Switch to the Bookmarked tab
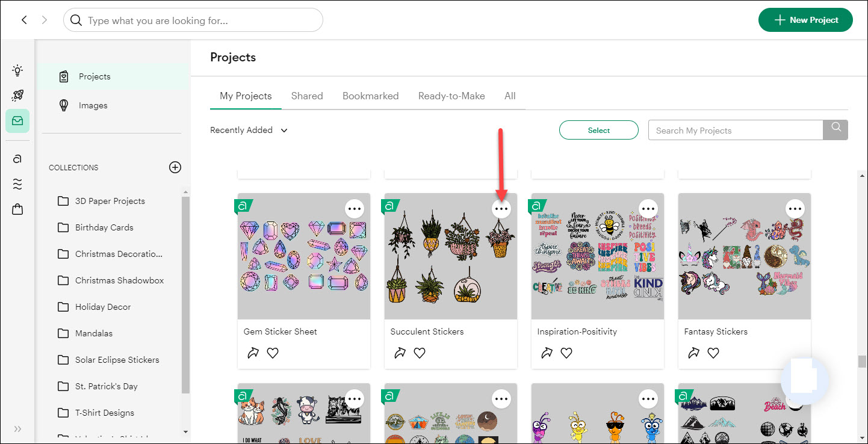 [370, 96]
